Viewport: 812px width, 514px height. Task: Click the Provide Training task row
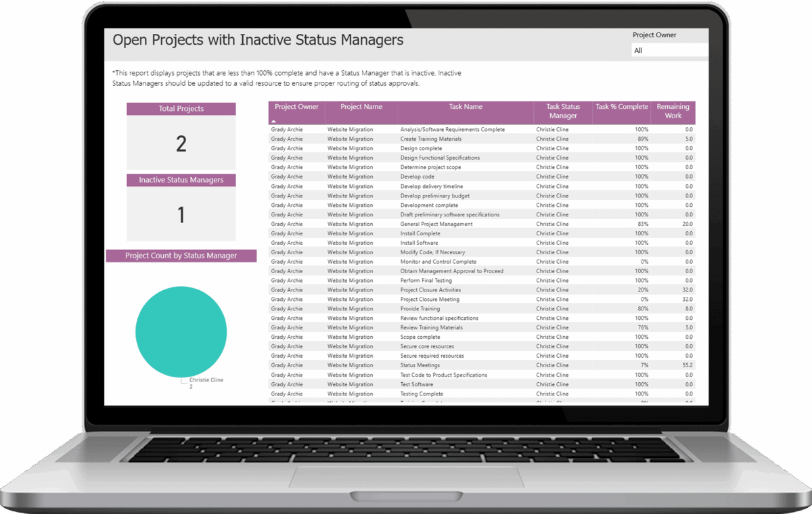(x=482, y=308)
